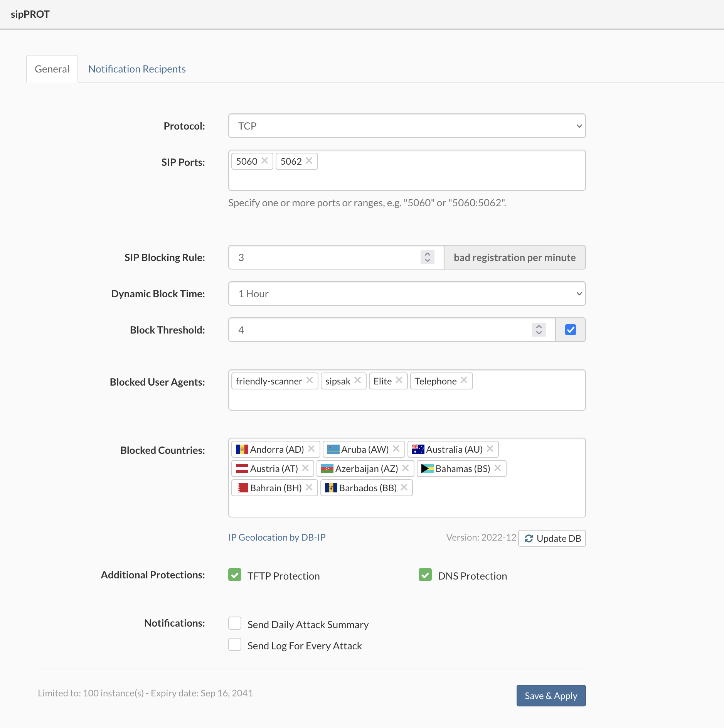The image size is (724, 728).
Task: Delete friendly-scanner from blocked user agents
Action: 309,381
